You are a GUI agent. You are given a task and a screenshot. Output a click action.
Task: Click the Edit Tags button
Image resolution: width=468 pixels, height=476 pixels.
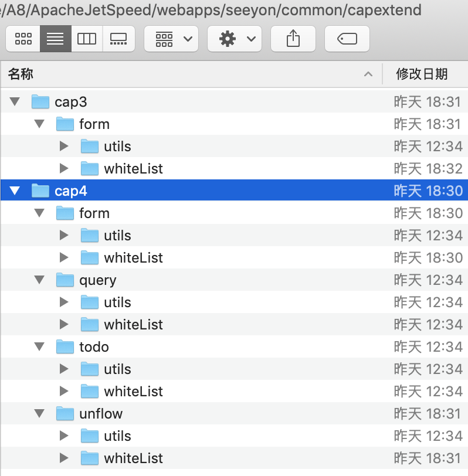tap(347, 39)
